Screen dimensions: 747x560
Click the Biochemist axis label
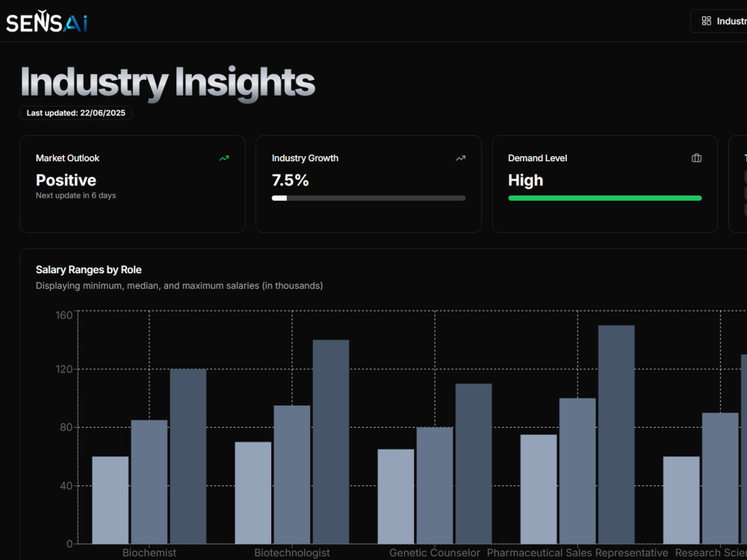click(149, 553)
